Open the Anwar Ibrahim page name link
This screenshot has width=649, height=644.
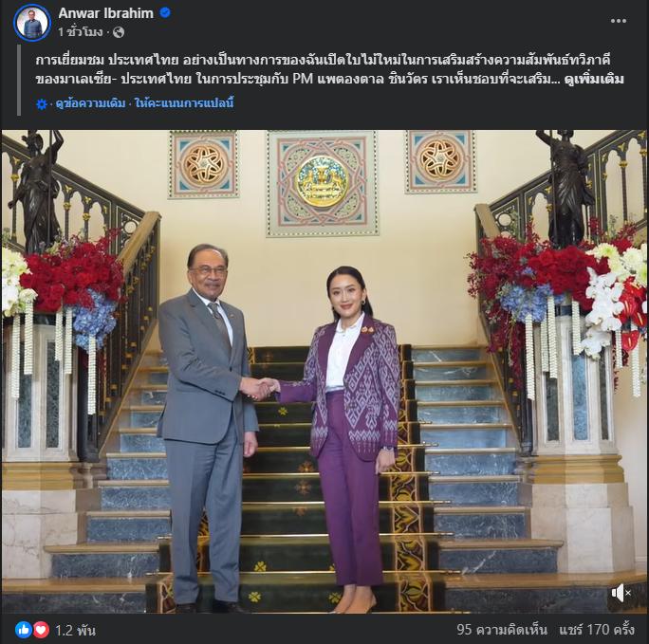[106, 13]
